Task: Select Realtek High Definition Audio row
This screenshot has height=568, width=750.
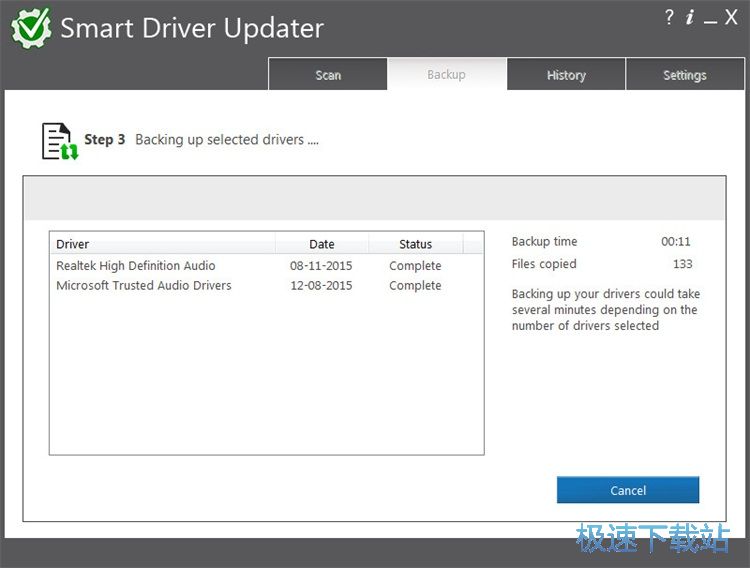Action: (x=136, y=266)
